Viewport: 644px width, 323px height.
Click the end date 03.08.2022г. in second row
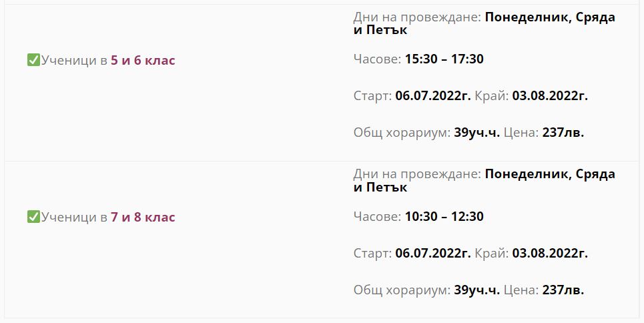550,254
